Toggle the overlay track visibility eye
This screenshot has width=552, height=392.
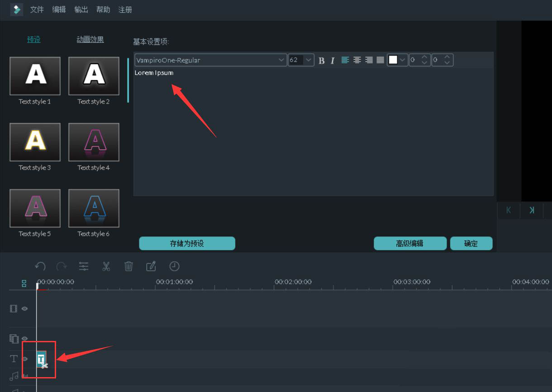point(25,338)
